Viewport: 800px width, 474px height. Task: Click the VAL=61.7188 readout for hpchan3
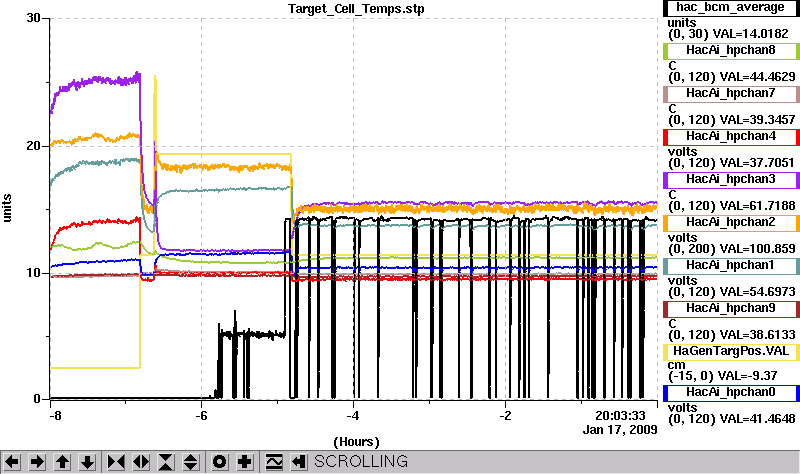click(x=757, y=206)
